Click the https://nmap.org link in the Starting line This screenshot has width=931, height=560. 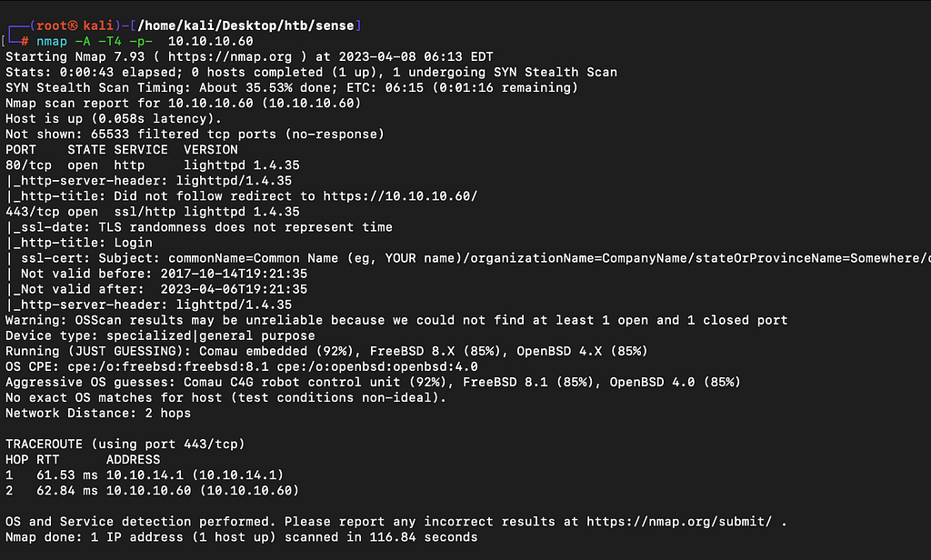230,57
